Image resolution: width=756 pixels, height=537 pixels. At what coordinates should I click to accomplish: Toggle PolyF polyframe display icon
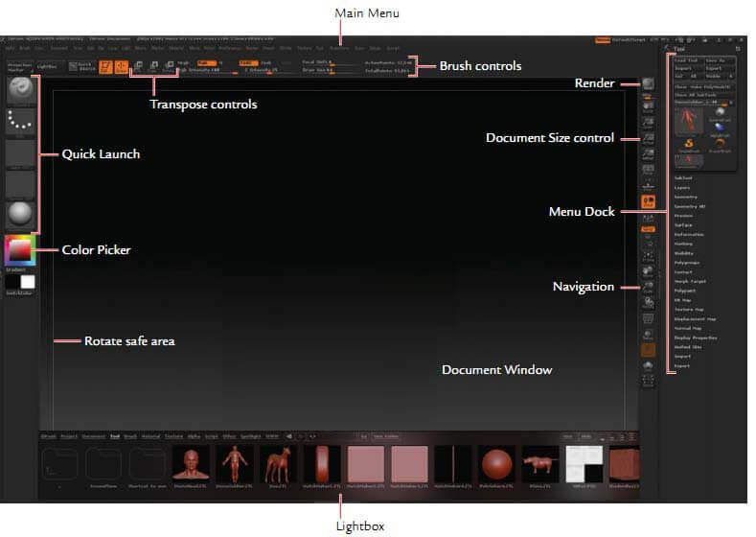pos(648,319)
